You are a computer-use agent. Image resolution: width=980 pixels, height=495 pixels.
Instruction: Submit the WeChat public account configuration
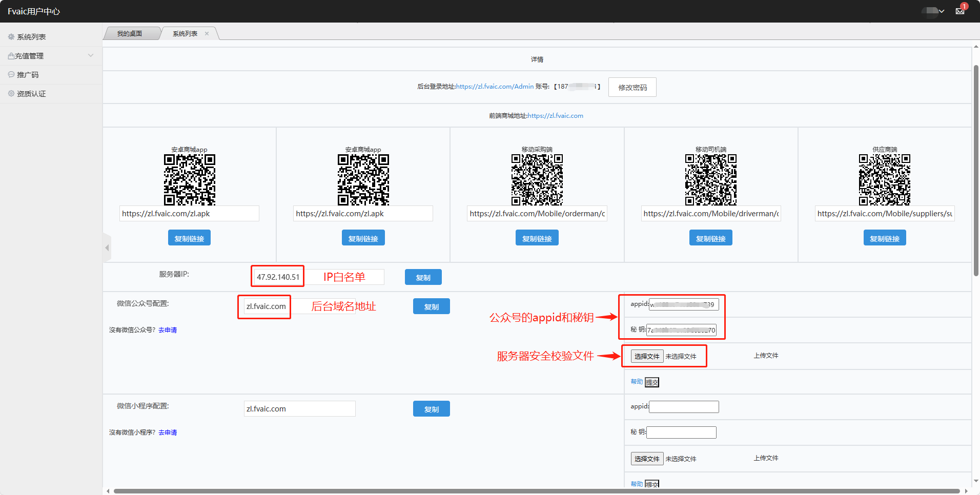[x=652, y=382]
